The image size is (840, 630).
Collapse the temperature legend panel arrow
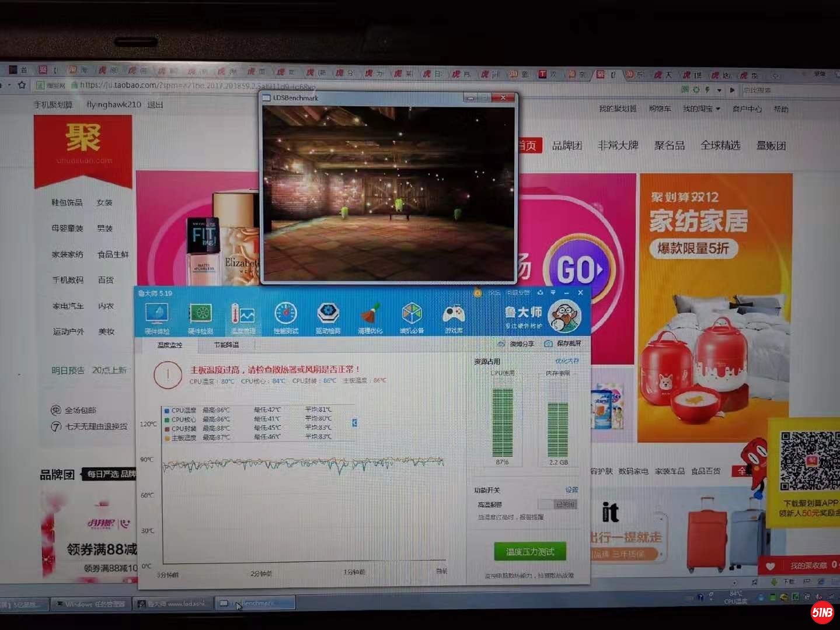[354, 422]
